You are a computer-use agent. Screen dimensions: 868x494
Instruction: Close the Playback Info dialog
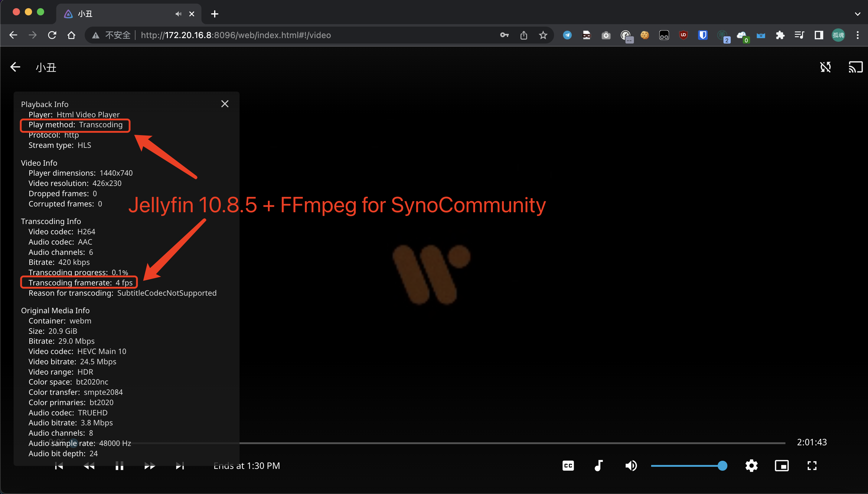tap(225, 103)
